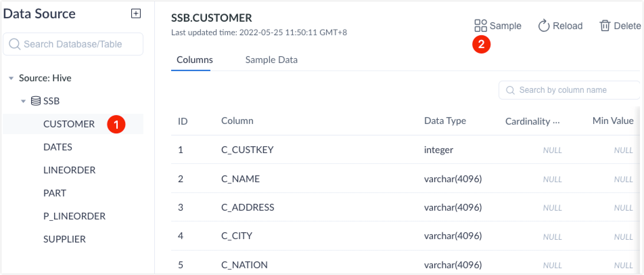Open the P_LINEORDER table

pyautogui.click(x=74, y=216)
